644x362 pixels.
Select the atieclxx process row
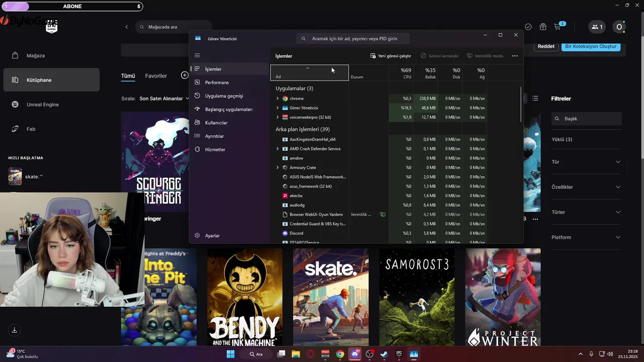(379, 196)
